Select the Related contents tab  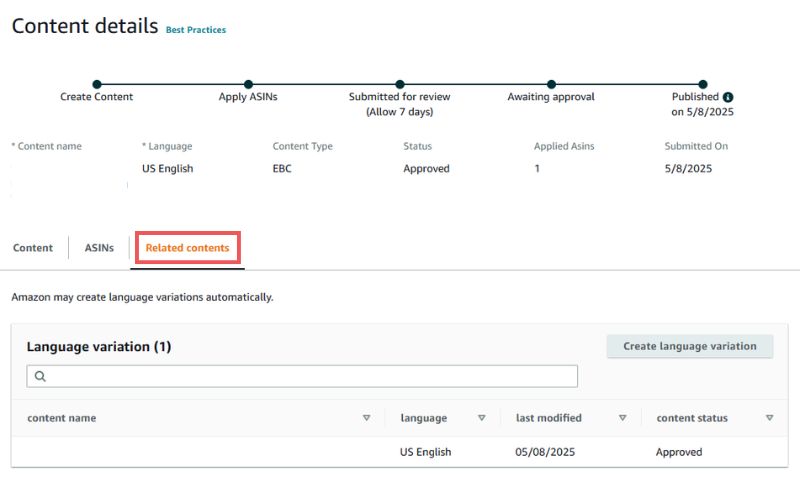[x=187, y=248]
